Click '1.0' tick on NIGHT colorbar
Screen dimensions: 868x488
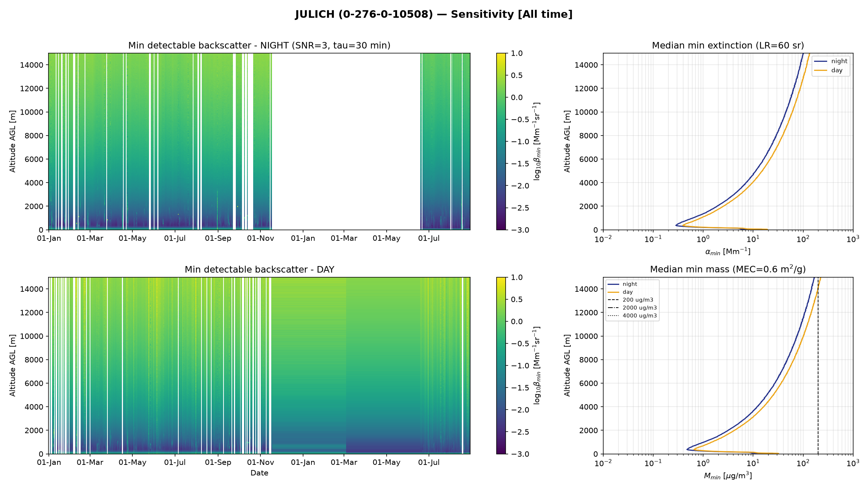point(517,53)
